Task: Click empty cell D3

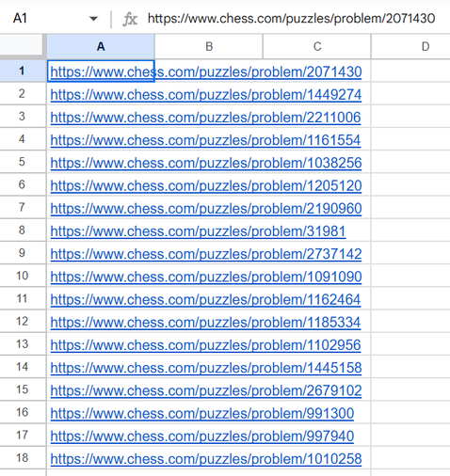Action: 410,117
